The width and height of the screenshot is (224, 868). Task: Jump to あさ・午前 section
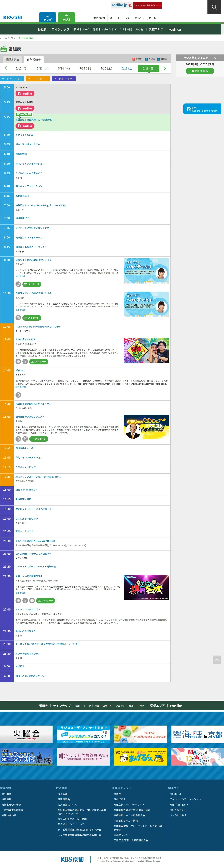(12, 79)
